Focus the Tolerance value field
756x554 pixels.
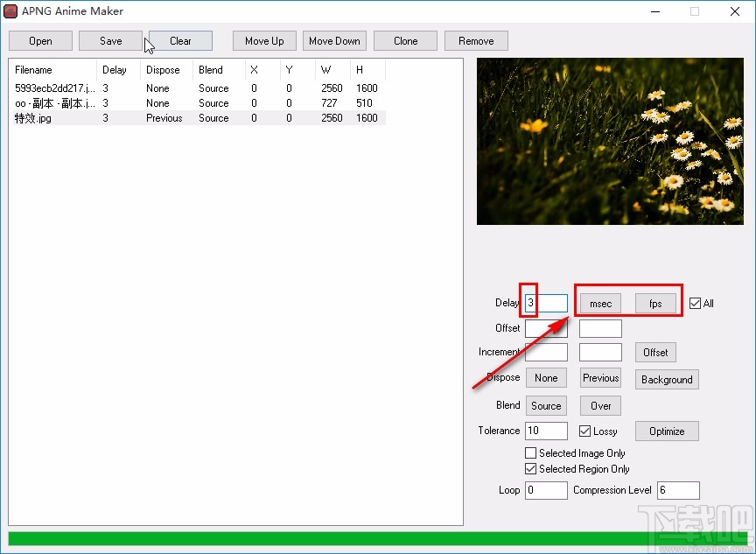546,431
